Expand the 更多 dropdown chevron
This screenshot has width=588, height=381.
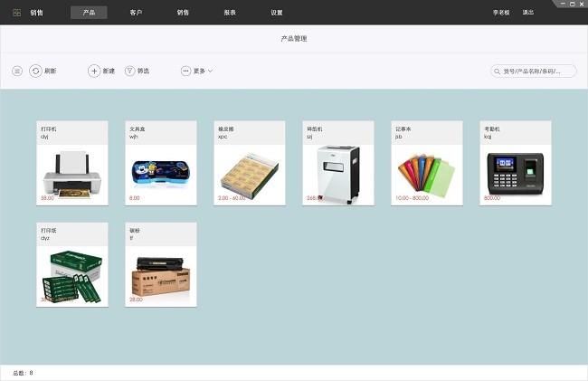(x=211, y=71)
